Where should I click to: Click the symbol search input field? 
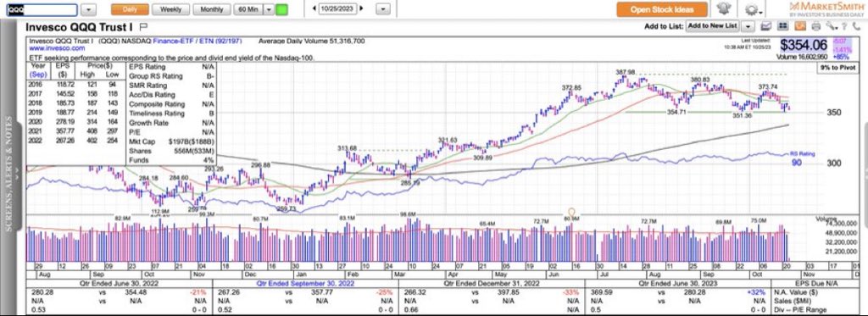click(42, 9)
